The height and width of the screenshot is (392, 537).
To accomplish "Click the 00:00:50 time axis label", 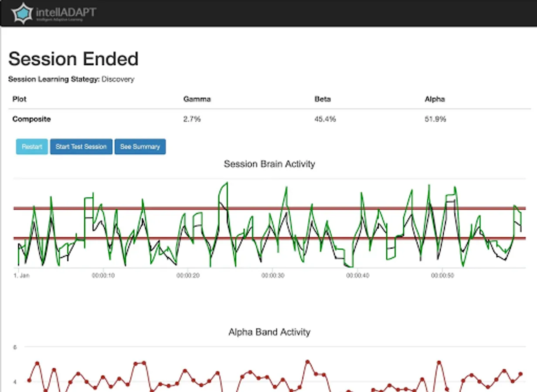I will point(442,275).
